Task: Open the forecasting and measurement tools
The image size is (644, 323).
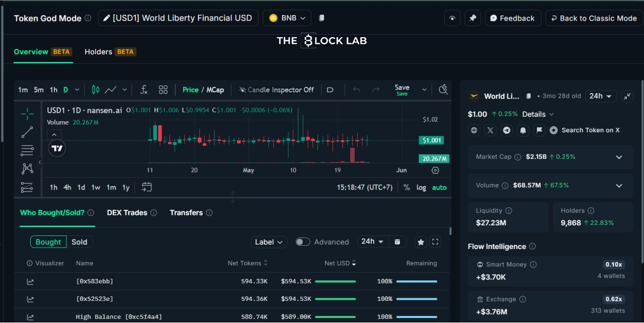Action: 27,187
